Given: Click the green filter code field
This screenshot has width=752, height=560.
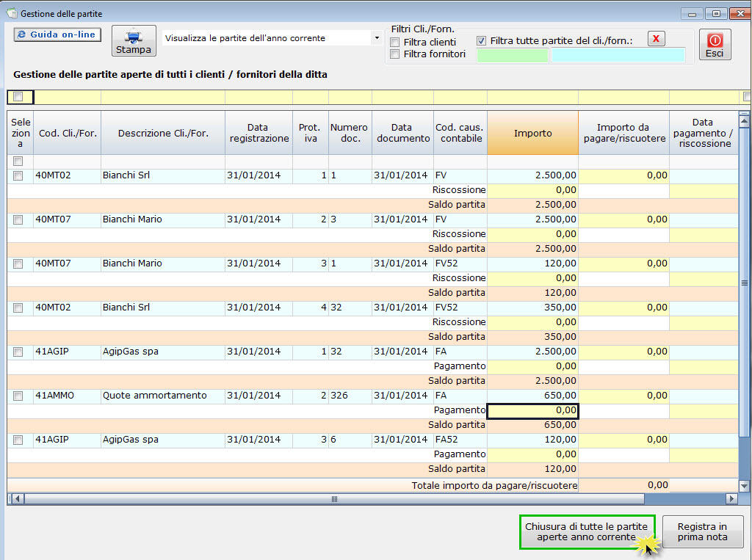Looking at the screenshot, I should click(x=512, y=56).
